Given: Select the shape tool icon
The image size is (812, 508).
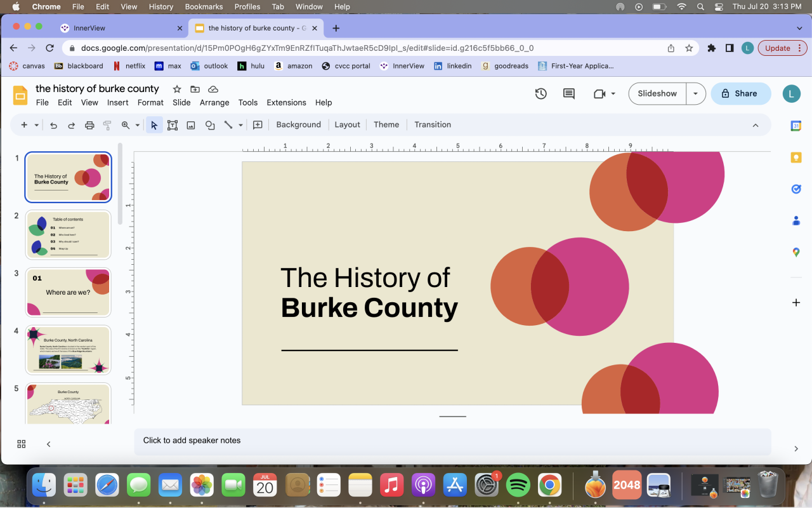Looking at the screenshot, I should pyautogui.click(x=210, y=125).
